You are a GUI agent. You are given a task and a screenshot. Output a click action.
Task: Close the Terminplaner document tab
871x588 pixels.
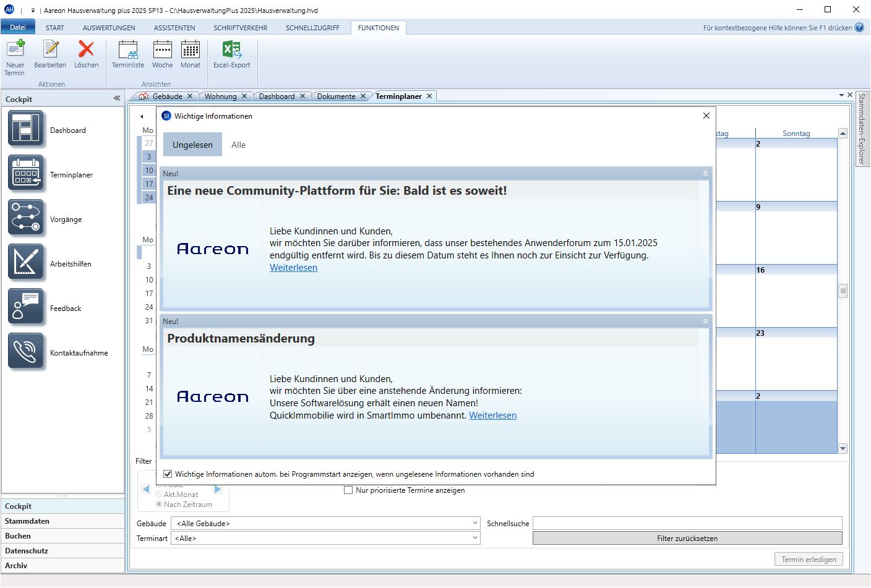(x=429, y=96)
